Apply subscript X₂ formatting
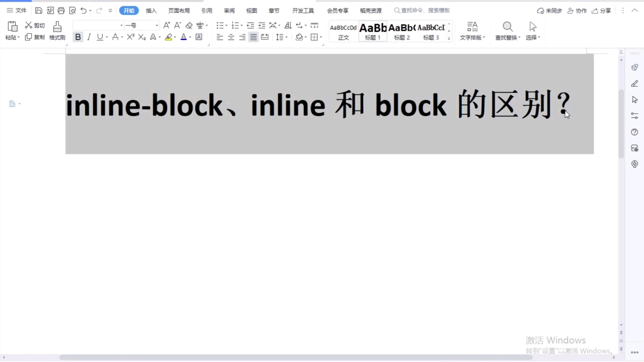644x362 pixels. (142, 37)
